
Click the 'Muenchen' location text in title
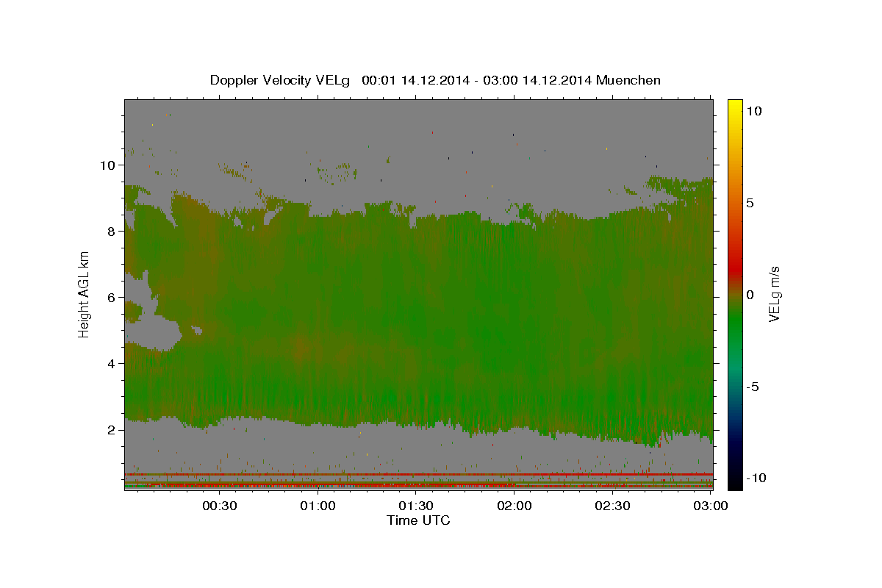[x=629, y=80]
